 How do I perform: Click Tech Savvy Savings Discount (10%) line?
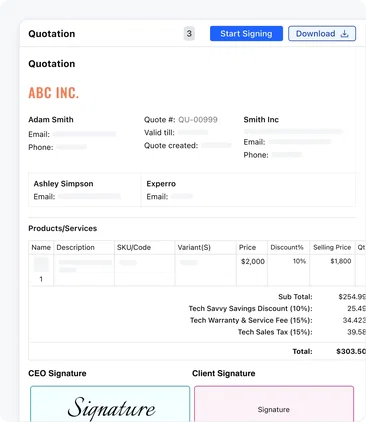pos(251,308)
